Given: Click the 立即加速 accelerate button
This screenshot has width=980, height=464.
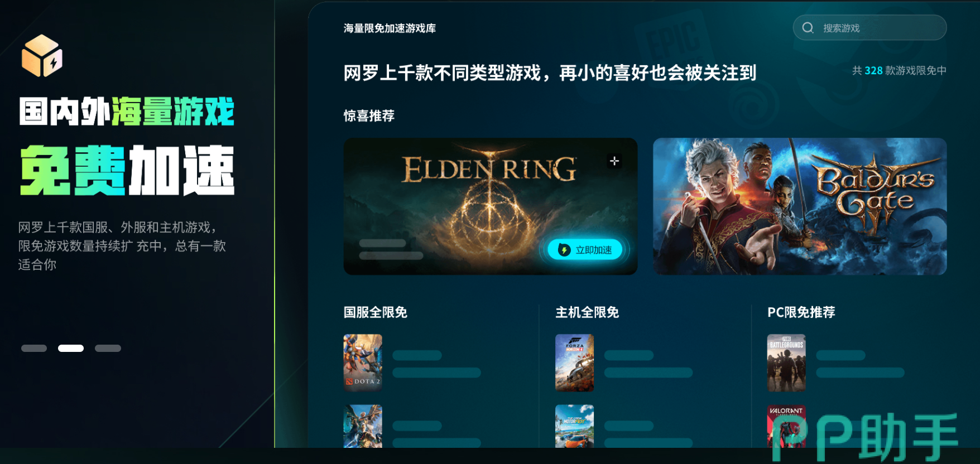Looking at the screenshot, I should pyautogui.click(x=585, y=250).
